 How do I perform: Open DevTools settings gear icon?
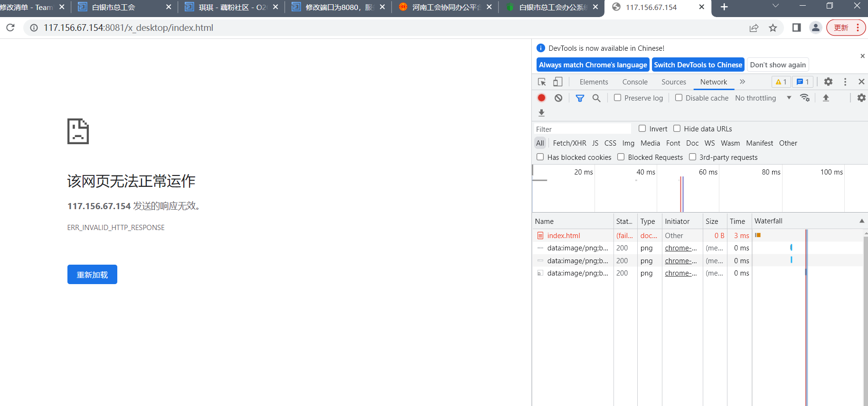click(828, 82)
